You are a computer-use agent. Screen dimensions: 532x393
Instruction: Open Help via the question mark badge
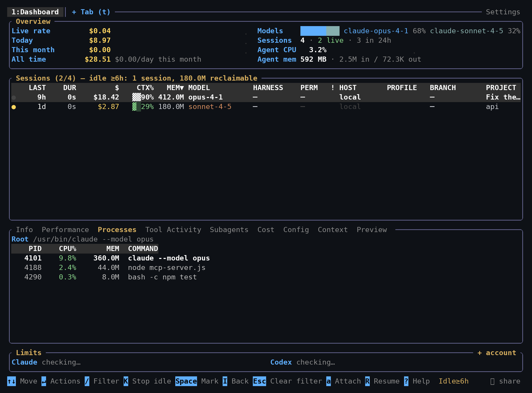406,381
